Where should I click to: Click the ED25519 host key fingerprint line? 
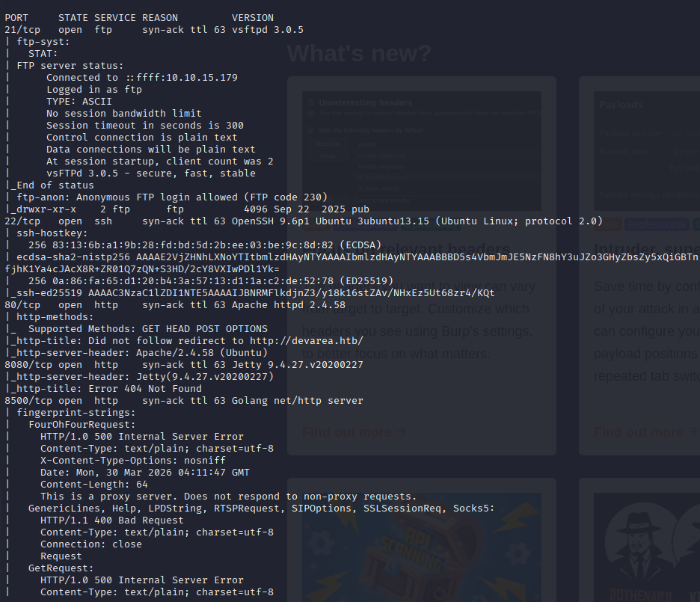[211, 281]
